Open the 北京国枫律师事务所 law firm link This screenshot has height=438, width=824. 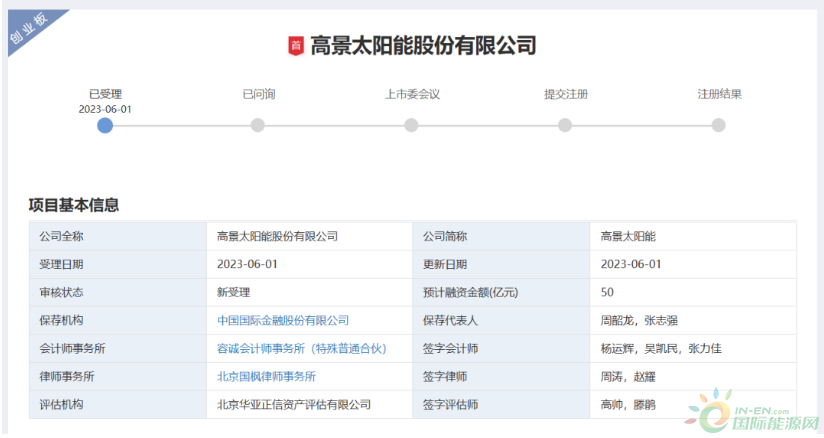(x=266, y=376)
